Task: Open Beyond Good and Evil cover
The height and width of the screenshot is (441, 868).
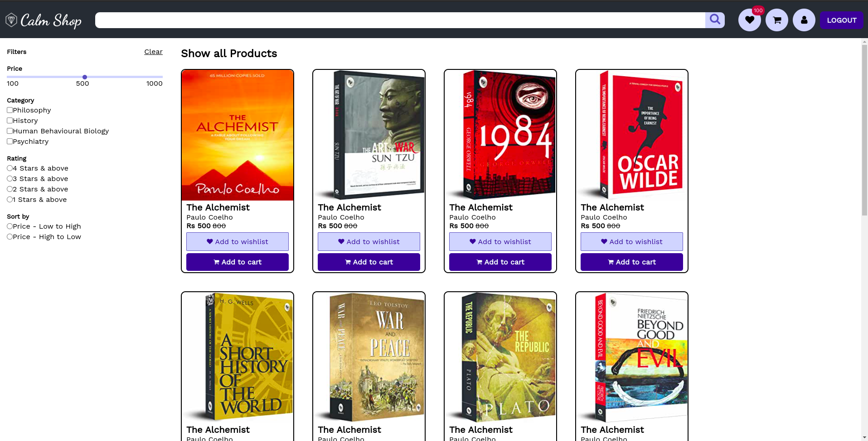Action: click(x=632, y=358)
